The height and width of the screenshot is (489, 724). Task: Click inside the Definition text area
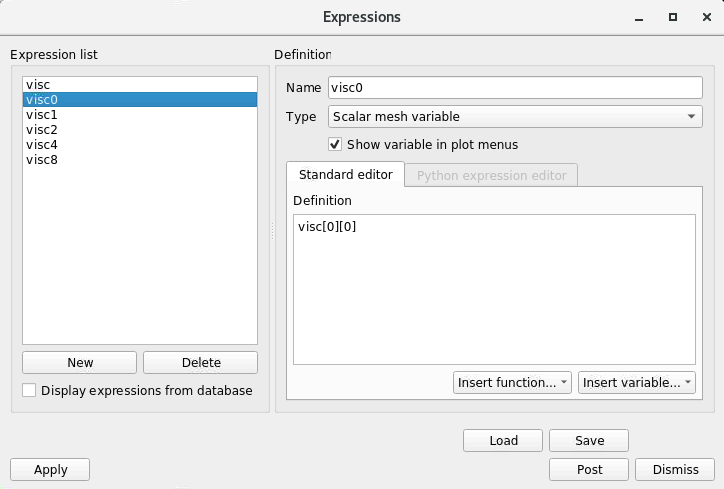click(x=494, y=289)
